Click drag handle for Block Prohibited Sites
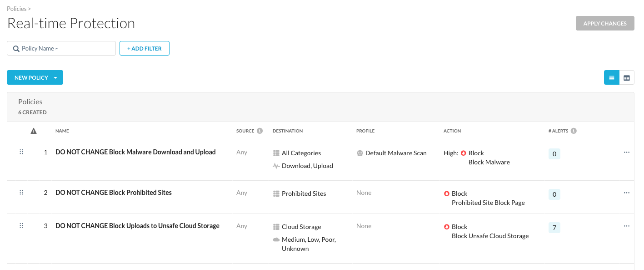The image size is (644, 270). point(21,193)
